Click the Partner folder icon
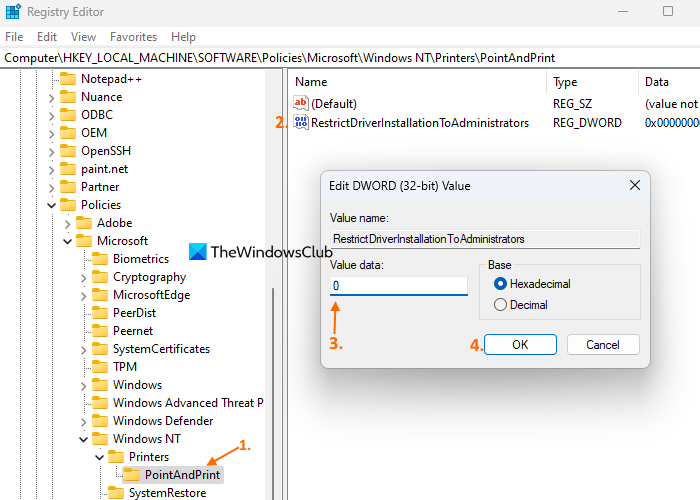700x500 pixels. [x=68, y=187]
